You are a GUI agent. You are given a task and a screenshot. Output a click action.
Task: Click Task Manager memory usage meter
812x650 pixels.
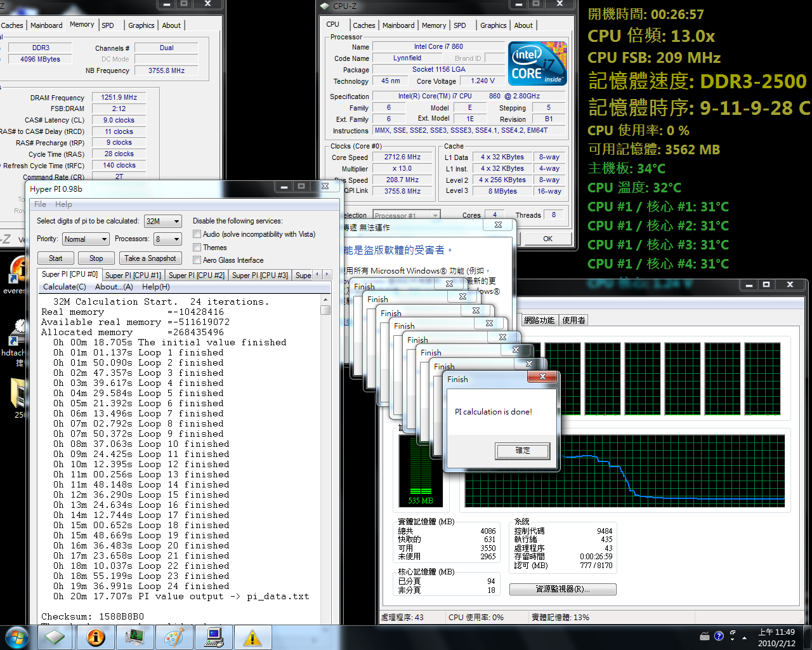point(420,470)
